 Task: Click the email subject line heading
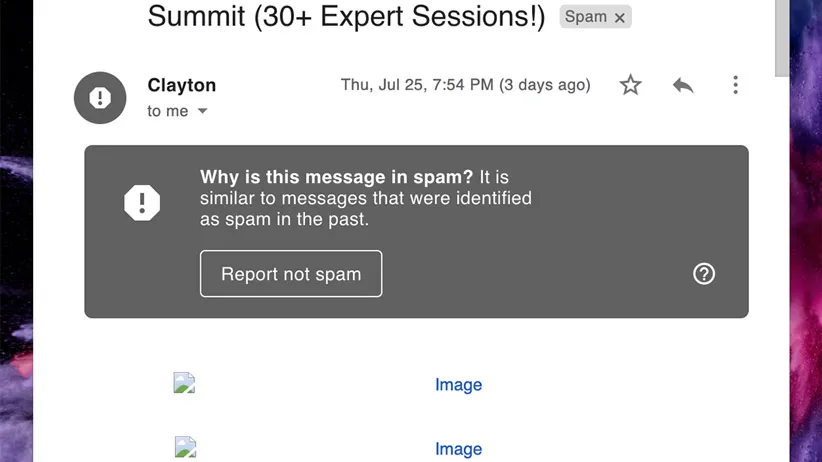tap(346, 16)
